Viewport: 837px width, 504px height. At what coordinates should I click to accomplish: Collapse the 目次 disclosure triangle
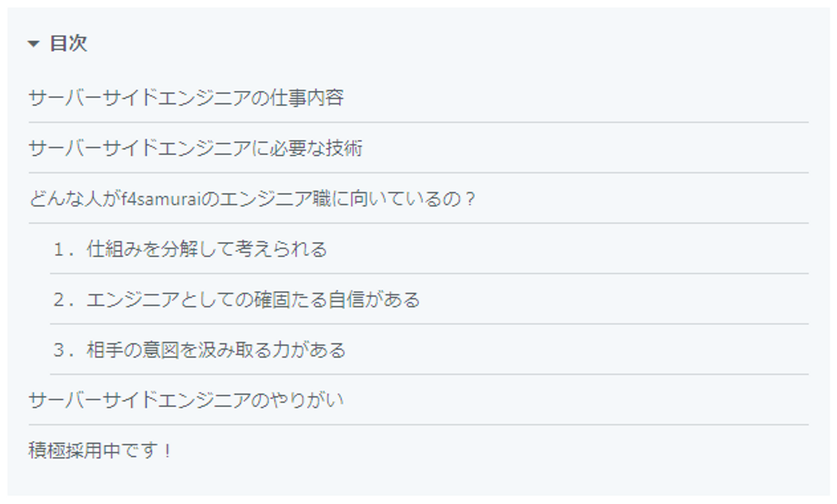[x=34, y=44]
